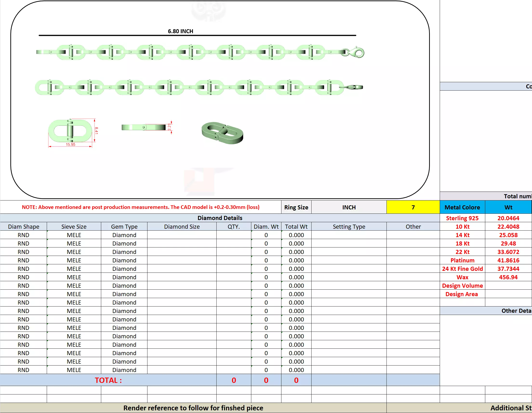Select the 24 Kt Fine Gold label
Screen dimensions: 532x413
click(462, 269)
